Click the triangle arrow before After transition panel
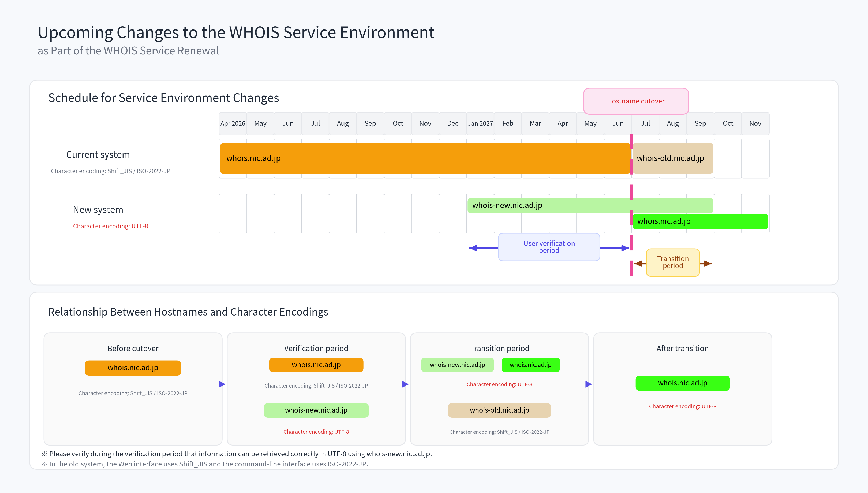Viewport: 868px width, 493px height. coord(588,384)
